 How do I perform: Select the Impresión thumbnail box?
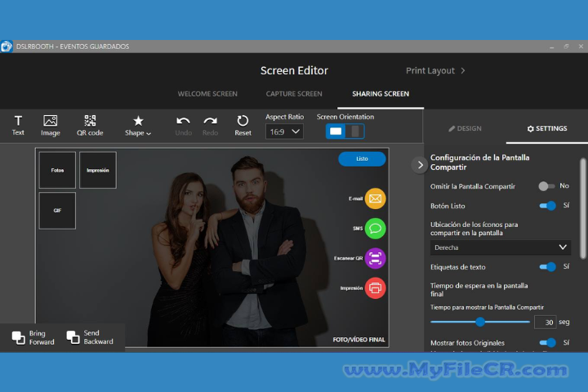tap(98, 170)
